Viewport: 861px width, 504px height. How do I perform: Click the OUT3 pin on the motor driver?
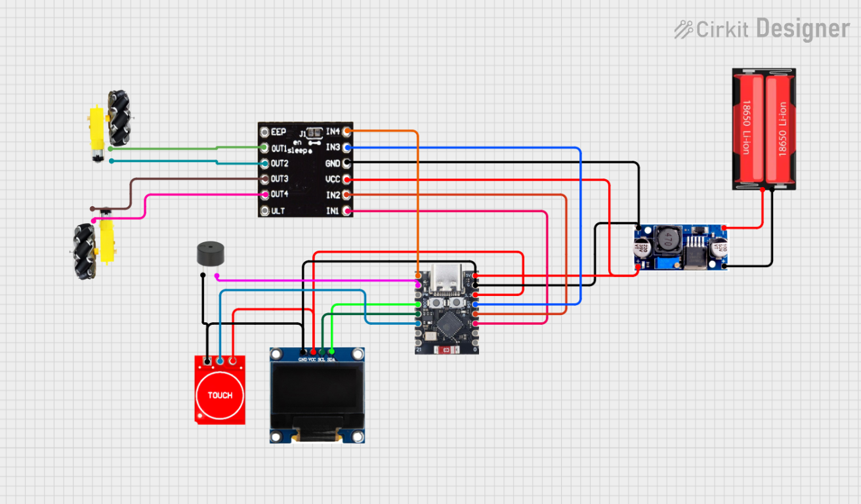tap(265, 178)
